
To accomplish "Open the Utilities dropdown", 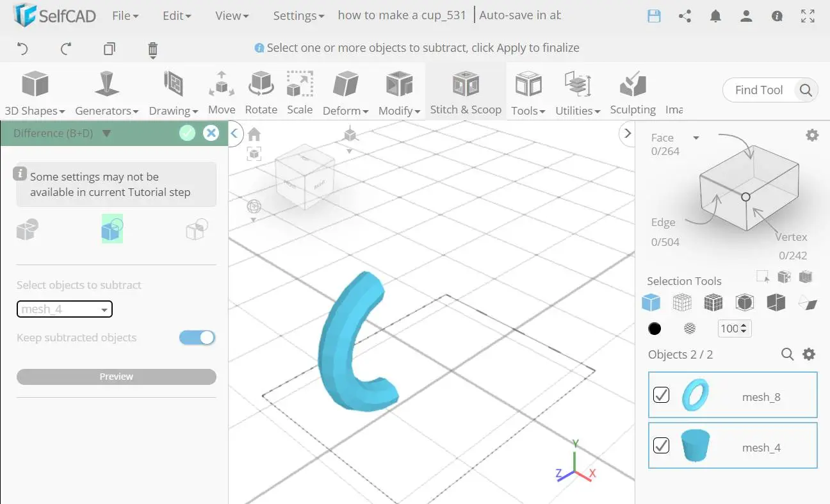I will tap(578, 94).
